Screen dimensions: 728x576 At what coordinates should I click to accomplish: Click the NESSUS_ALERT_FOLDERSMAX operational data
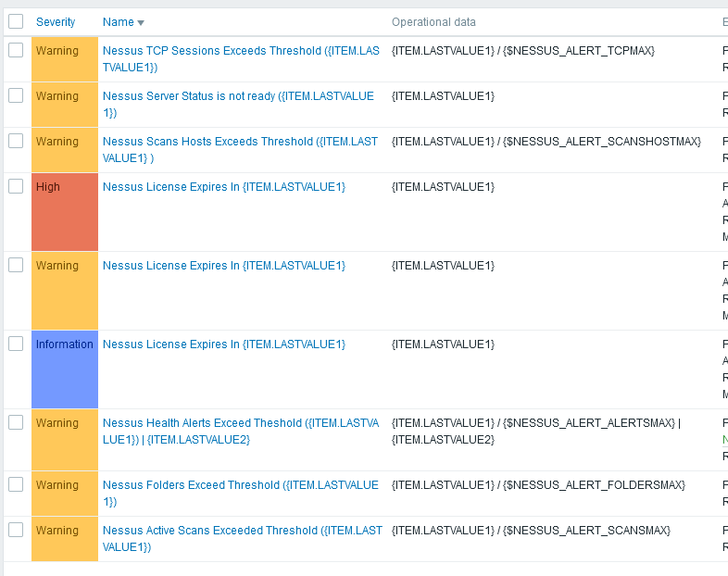pyautogui.click(x=538, y=485)
